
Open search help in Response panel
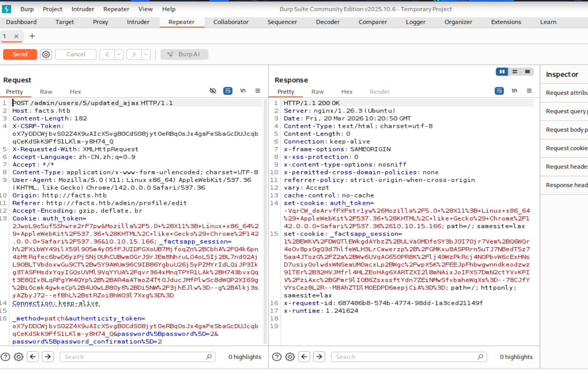(277, 357)
